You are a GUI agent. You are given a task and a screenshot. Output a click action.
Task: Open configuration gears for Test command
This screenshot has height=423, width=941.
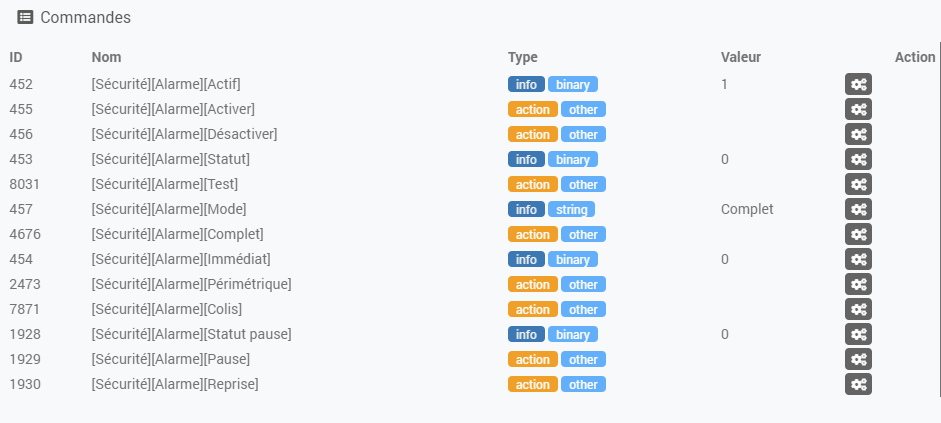(x=858, y=184)
